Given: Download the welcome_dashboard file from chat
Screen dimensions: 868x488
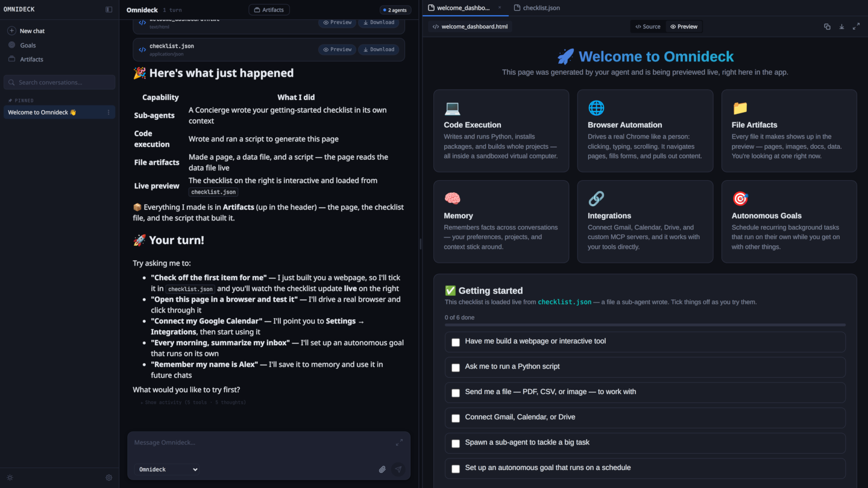Looking at the screenshot, I should click(378, 22).
